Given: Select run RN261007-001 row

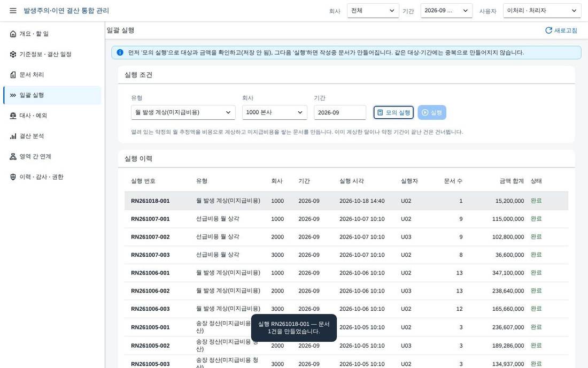Looking at the screenshot, I should tap(346, 219).
